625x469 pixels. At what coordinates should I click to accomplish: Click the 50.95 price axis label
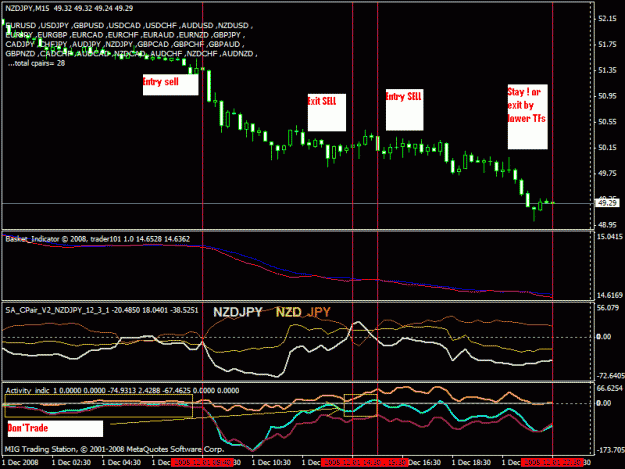click(x=607, y=96)
